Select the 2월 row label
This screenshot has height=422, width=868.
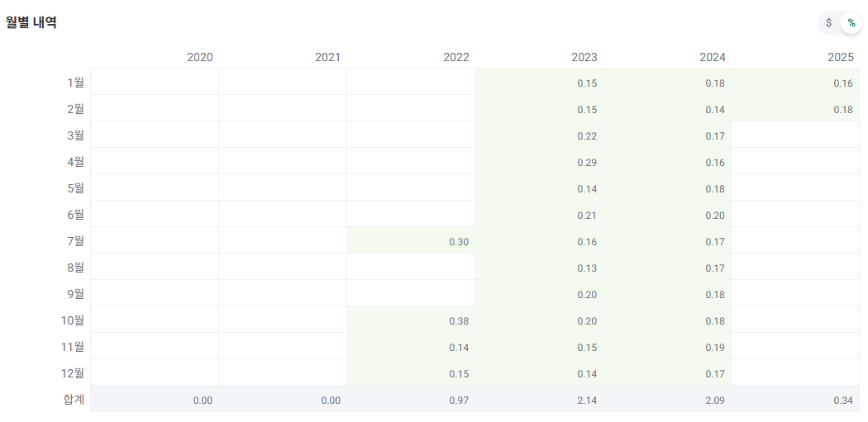[75, 109]
